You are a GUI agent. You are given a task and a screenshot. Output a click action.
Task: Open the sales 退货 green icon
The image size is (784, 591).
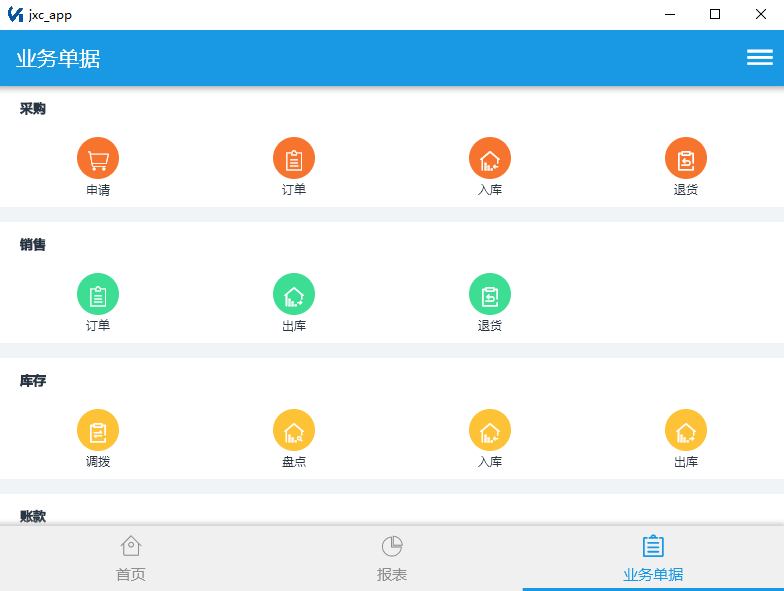(x=490, y=294)
